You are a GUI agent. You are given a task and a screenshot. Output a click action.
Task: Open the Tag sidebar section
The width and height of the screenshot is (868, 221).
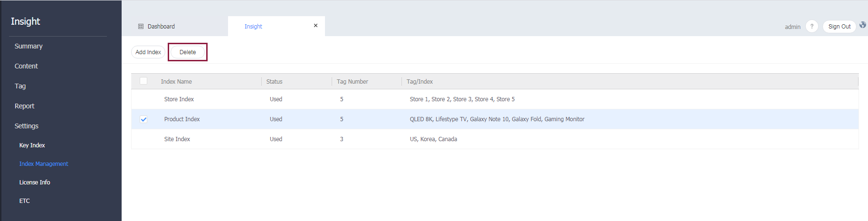click(20, 86)
